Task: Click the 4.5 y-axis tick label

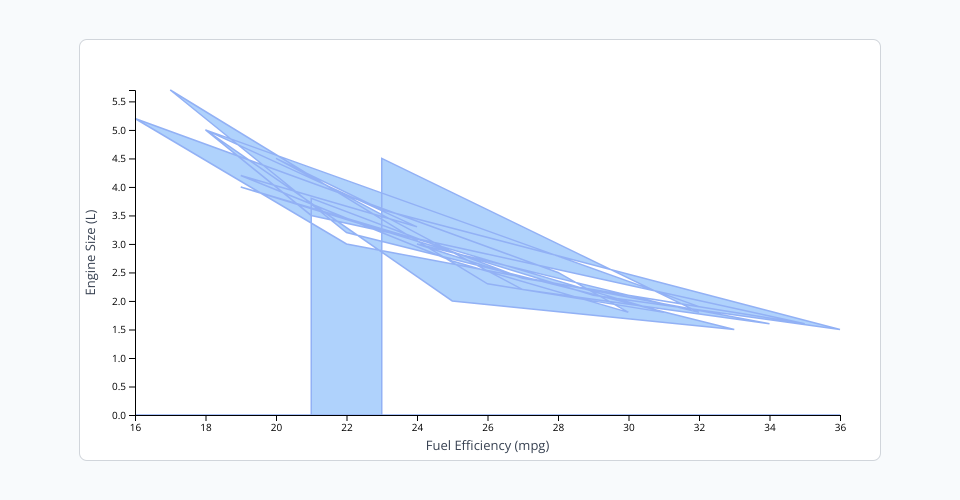Action: tap(118, 159)
